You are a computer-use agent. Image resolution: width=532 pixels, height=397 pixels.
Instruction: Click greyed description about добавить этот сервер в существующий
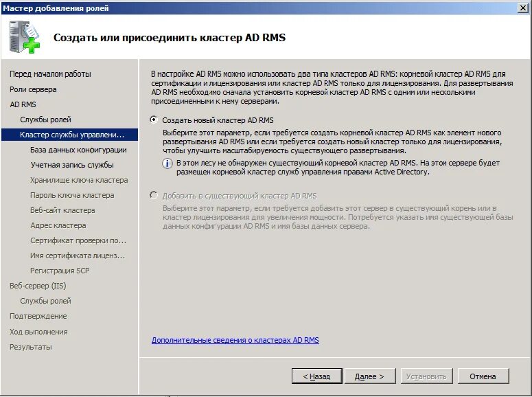338,217
